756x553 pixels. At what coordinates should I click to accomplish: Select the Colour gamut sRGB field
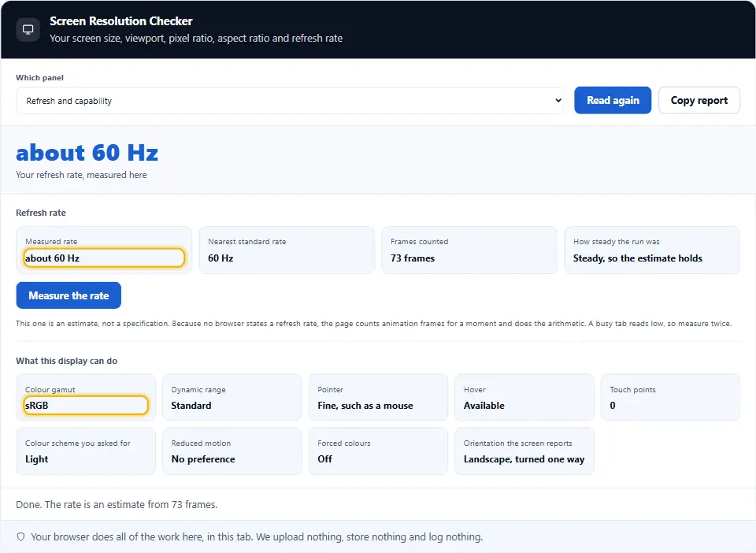(x=85, y=405)
